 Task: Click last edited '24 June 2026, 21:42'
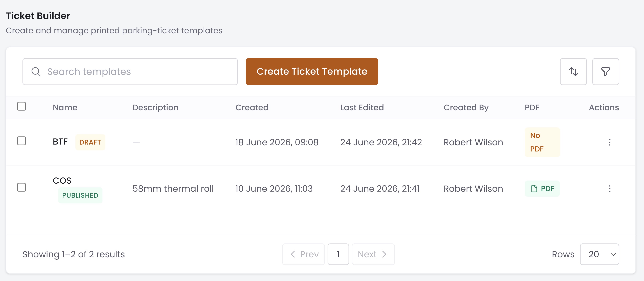click(381, 142)
